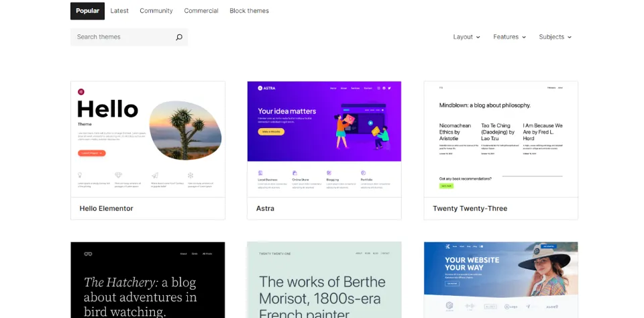Switch to Block themes tab
This screenshot has height=318, width=644.
[250, 11]
